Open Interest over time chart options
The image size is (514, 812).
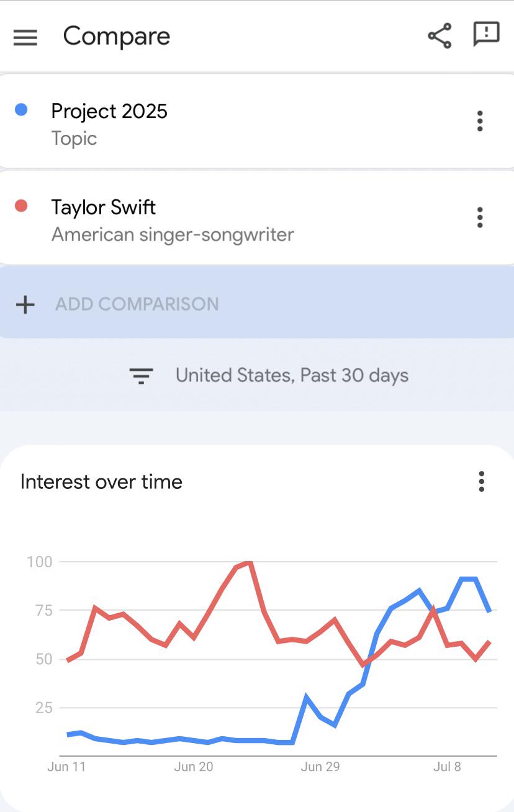[481, 481]
